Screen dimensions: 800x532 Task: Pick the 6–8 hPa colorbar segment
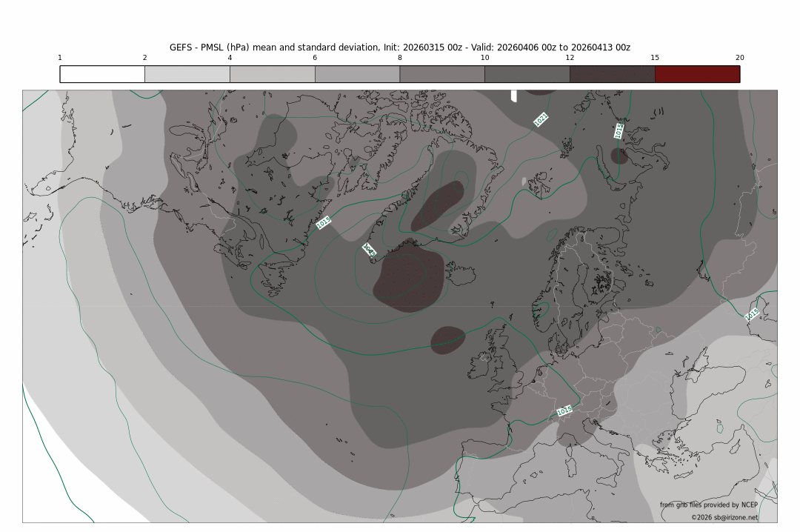coord(357,74)
